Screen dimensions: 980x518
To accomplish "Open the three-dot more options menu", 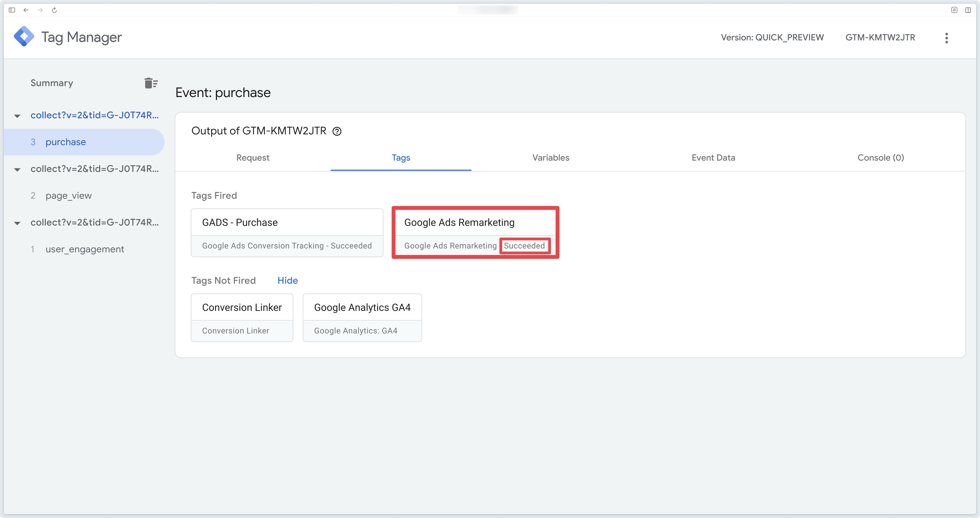I will pos(947,38).
